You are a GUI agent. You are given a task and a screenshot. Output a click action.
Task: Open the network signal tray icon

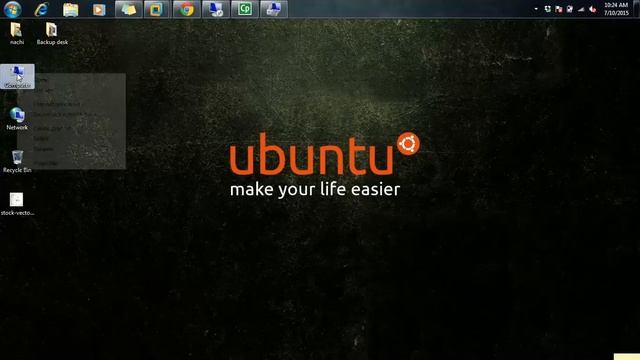[581, 9]
